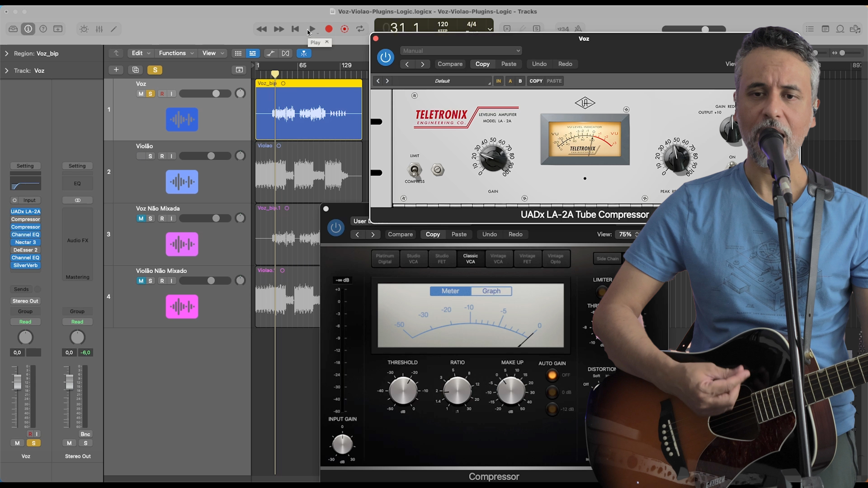Click Undo in the LA-2A plugin header
The image size is (868, 488).
pos(539,64)
